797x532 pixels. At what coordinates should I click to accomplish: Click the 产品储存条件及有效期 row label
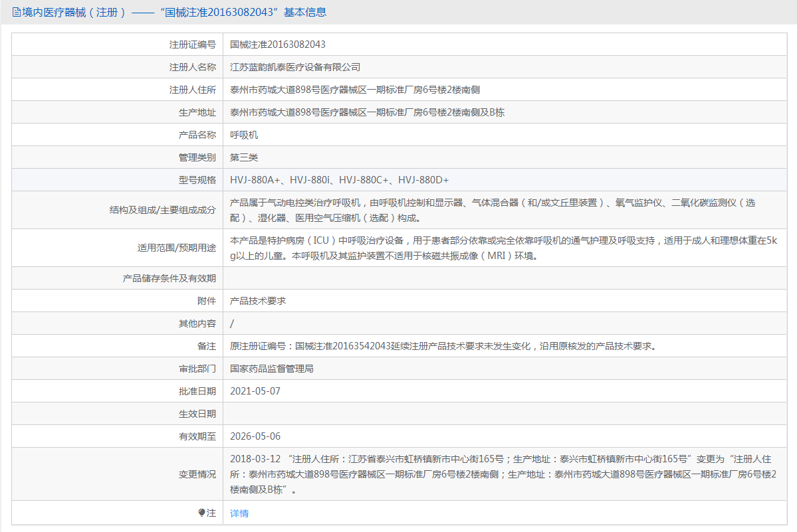point(170,278)
